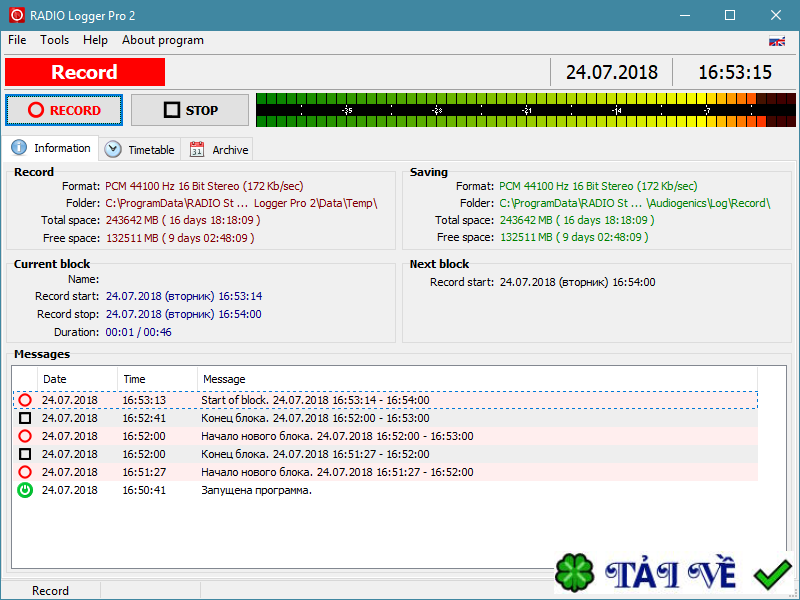This screenshot has width=800, height=600.
Task: Click red record-start icon beside 16:53:13 message
Action: [25, 399]
